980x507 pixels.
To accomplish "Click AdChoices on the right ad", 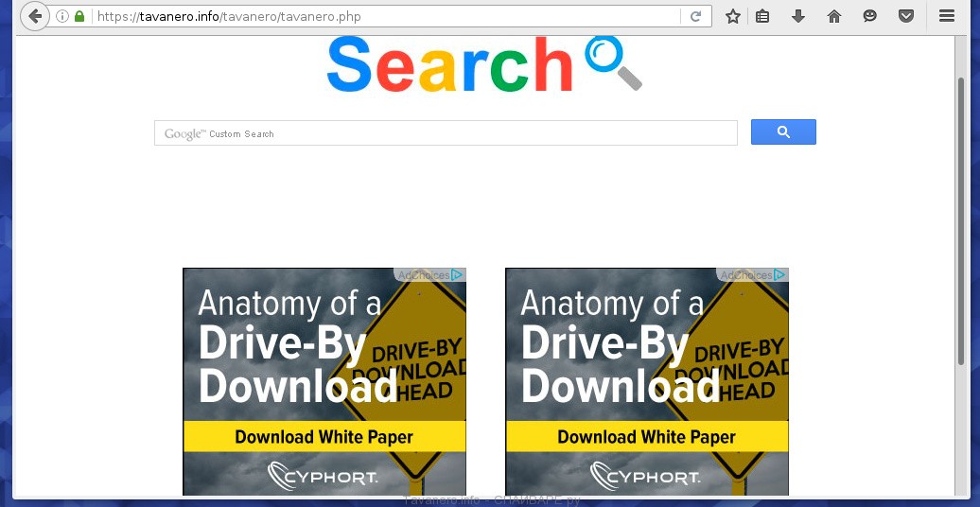I will tap(753, 275).
